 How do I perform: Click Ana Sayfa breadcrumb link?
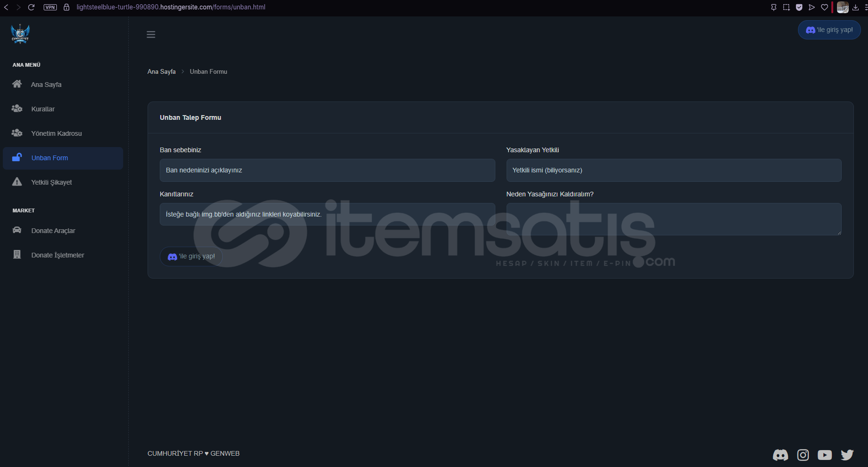click(x=162, y=71)
